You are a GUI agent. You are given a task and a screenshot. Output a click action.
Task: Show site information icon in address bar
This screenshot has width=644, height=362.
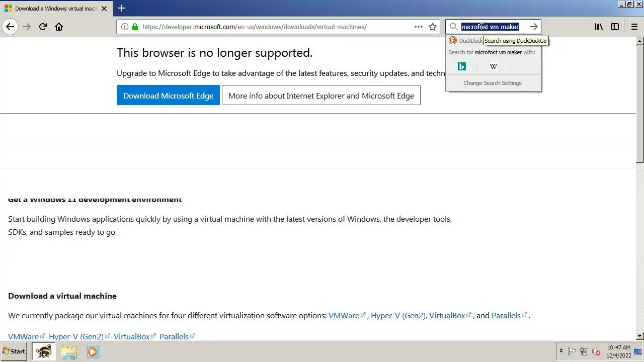[x=124, y=27]
